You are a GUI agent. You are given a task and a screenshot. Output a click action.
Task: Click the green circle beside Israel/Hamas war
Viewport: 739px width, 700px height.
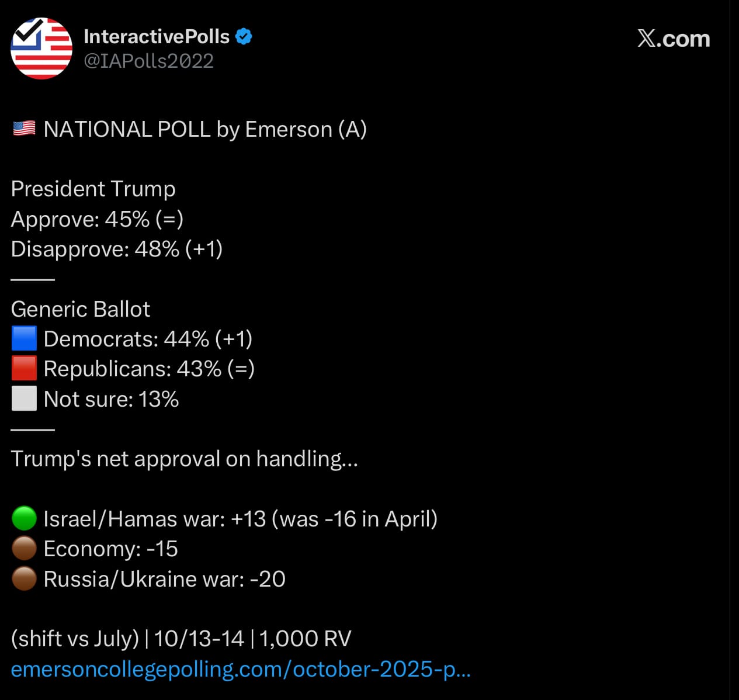click(24, 519)
